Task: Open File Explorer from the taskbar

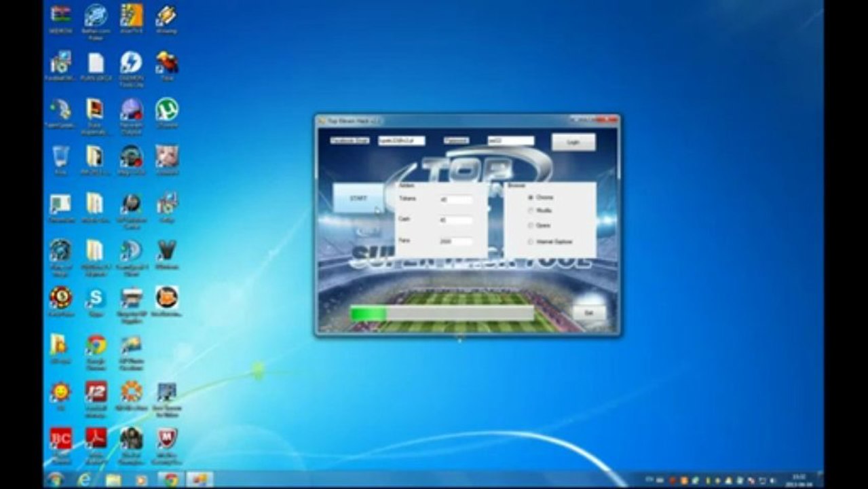Action: tap(113, 479)
